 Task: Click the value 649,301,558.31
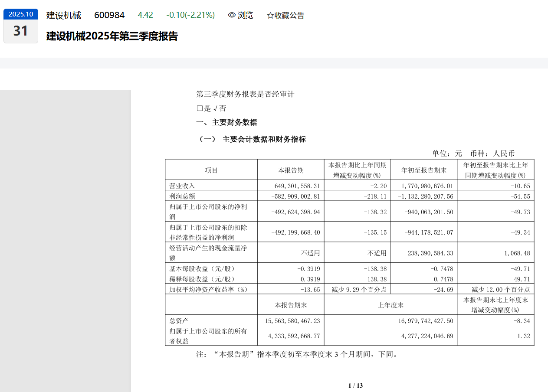pos(297,186)
